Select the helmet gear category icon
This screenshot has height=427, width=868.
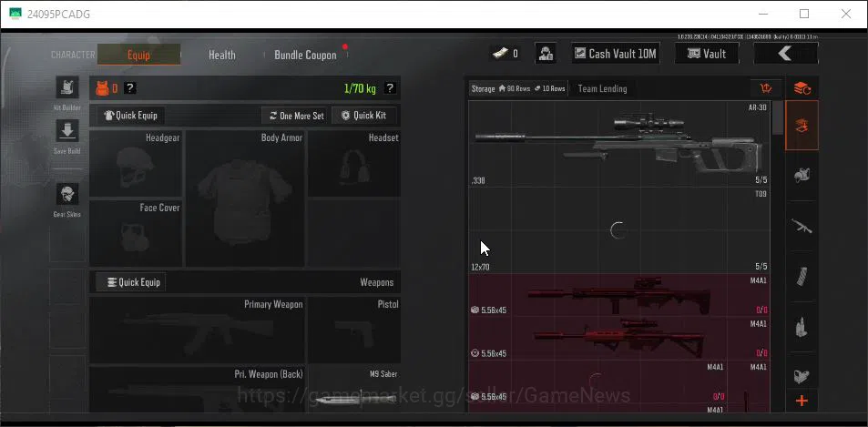[x=801, y=176]
